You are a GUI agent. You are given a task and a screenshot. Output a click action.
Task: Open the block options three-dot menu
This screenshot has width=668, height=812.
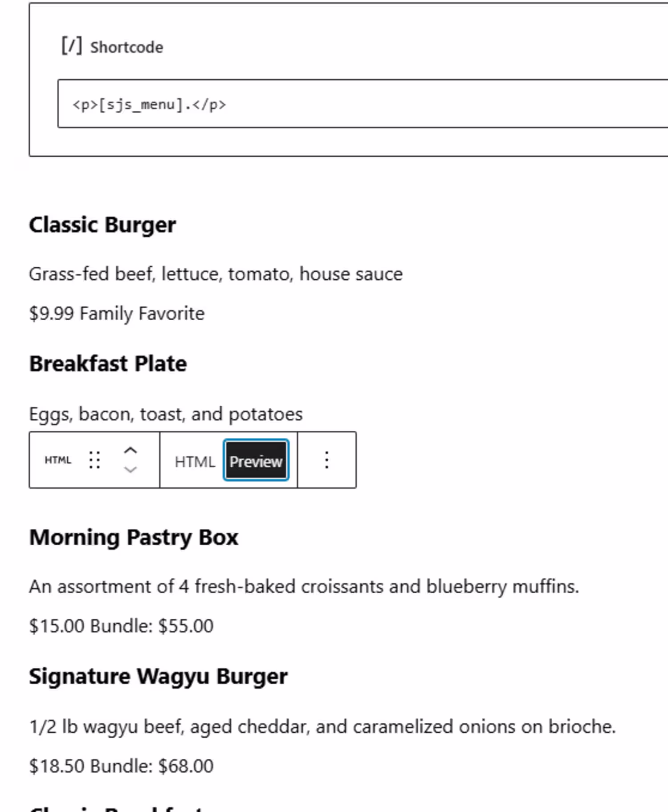point(326,460)
